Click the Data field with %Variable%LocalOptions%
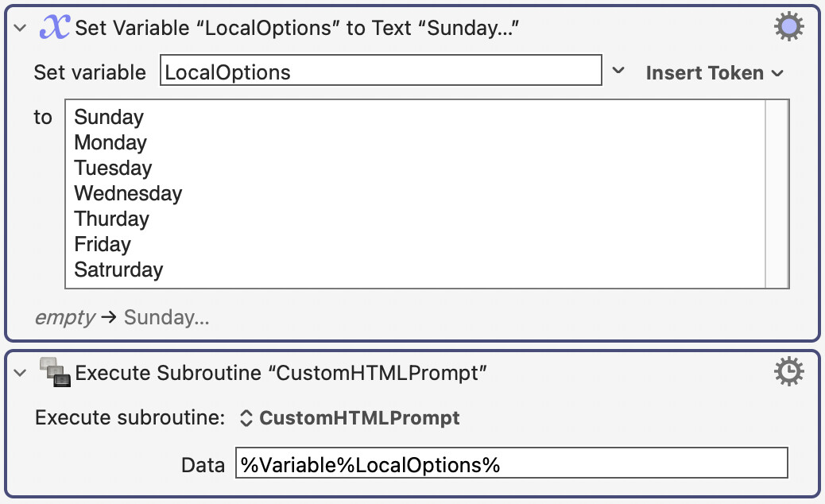Viewport: 825px width, 504px height. click(511, 463)
